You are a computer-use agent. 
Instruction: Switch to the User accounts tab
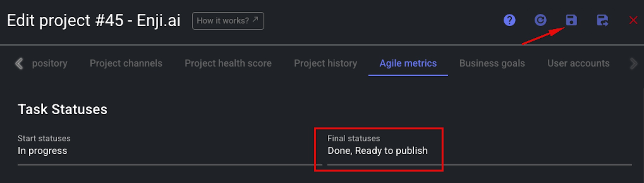click(578, 63)
